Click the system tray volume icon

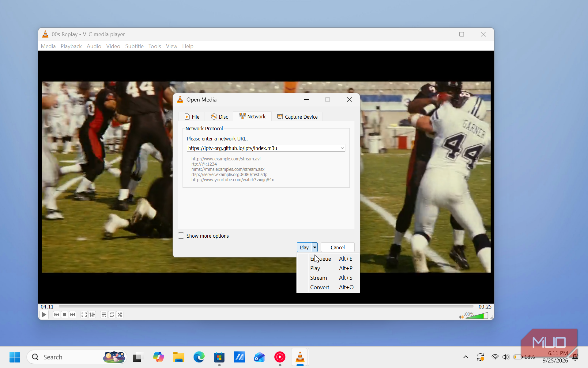pos(506,357)
